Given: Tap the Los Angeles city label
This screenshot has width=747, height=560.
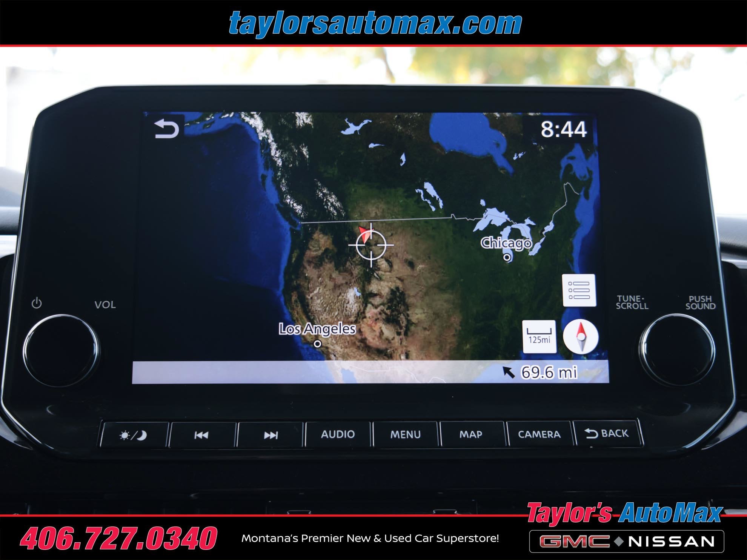Looking at the screenshot, I should (x=317, y=329).
